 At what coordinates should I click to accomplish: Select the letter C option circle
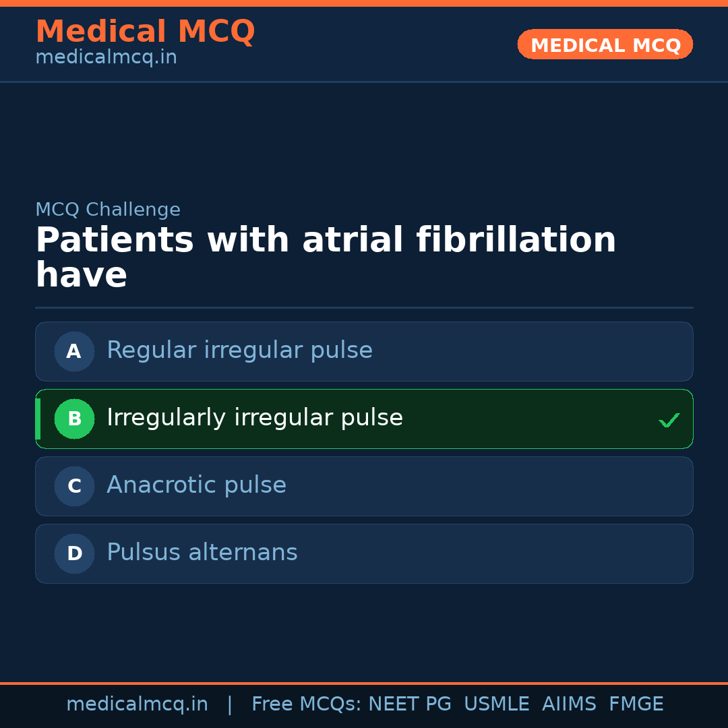tap(74, 486)
